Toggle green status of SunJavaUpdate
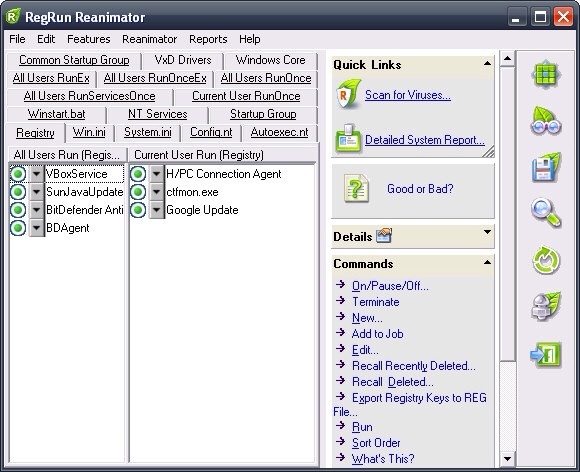This screenshot has width=580, height=472. tap(18, 192)
